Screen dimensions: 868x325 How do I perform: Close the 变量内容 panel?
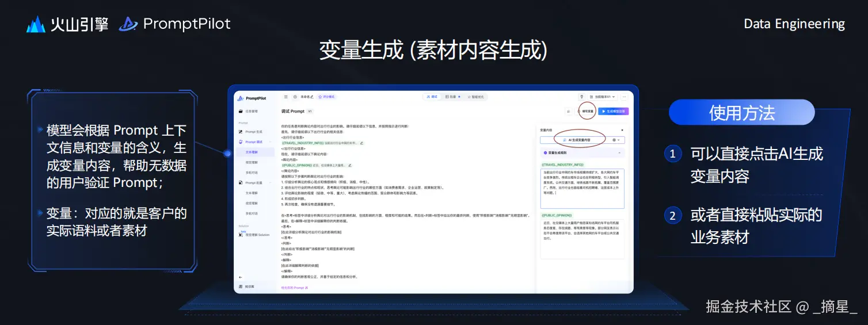(x=622, y=131)
